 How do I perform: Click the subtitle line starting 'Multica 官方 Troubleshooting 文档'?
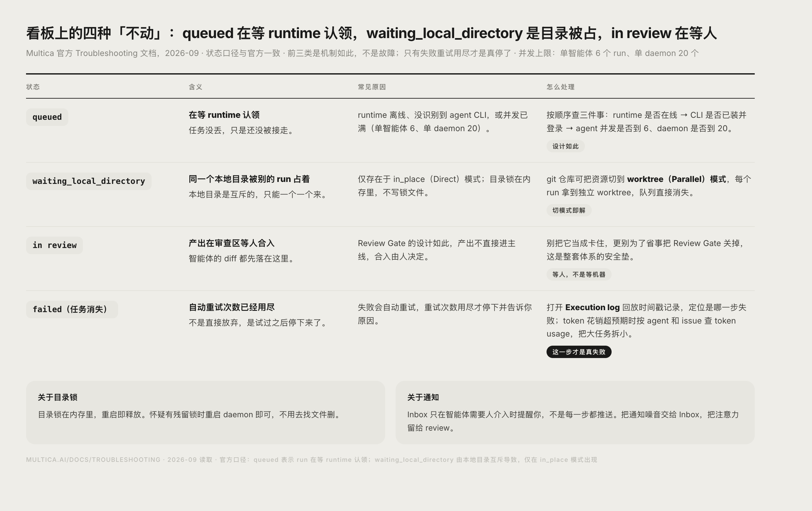pyautogui.click(x=362, y=53)
